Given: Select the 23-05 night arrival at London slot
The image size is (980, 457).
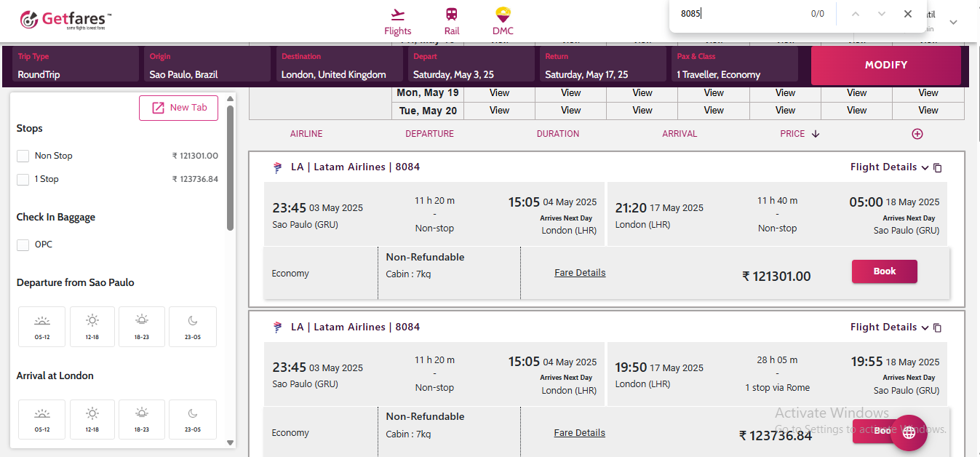Looking at the screenshot, I should click(x=193, y=420).
